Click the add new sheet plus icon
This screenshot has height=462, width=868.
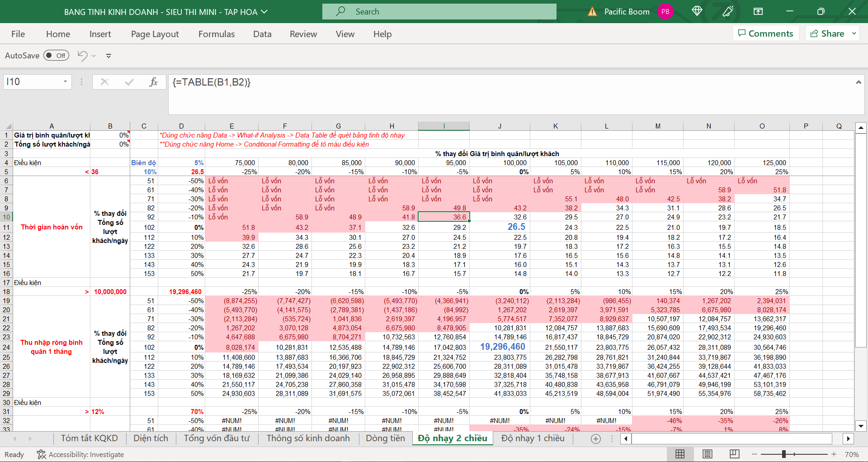596,438
